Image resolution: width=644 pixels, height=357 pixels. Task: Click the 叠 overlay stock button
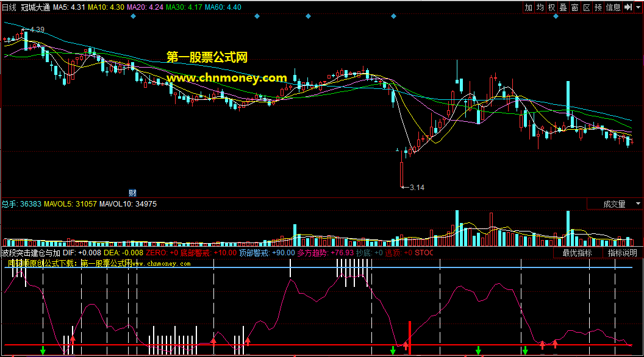[x=563, y=7]
